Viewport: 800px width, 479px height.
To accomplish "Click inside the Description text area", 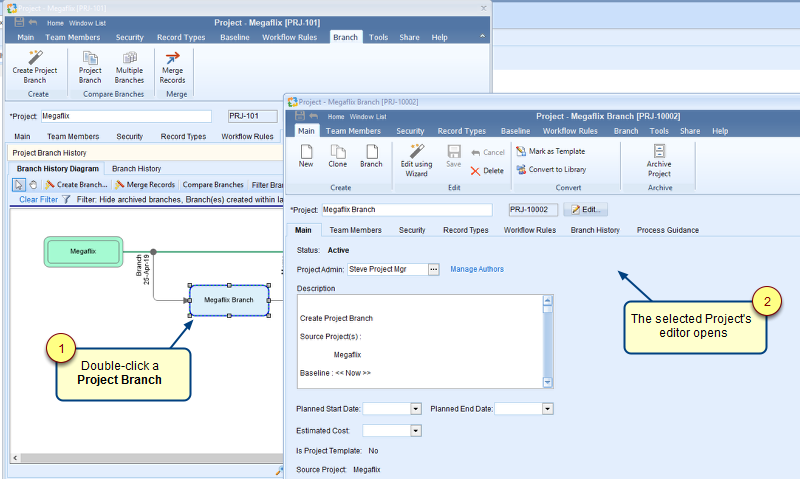I will point(420,341).
